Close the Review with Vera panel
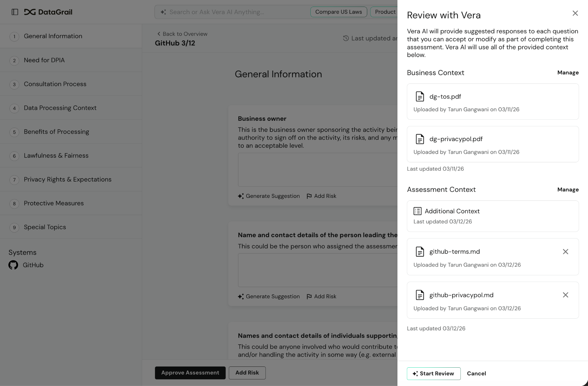The image size is (588, 386). (575, 13)
